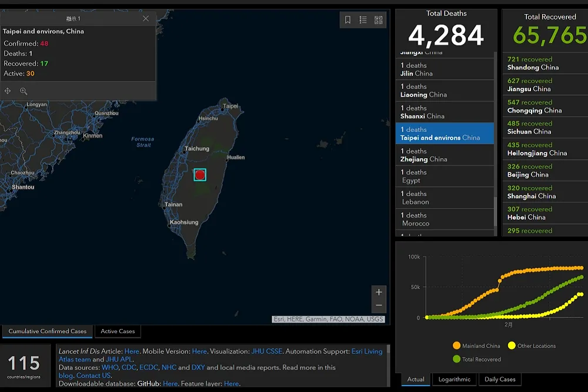Select Egypt in deaths list

445,177
